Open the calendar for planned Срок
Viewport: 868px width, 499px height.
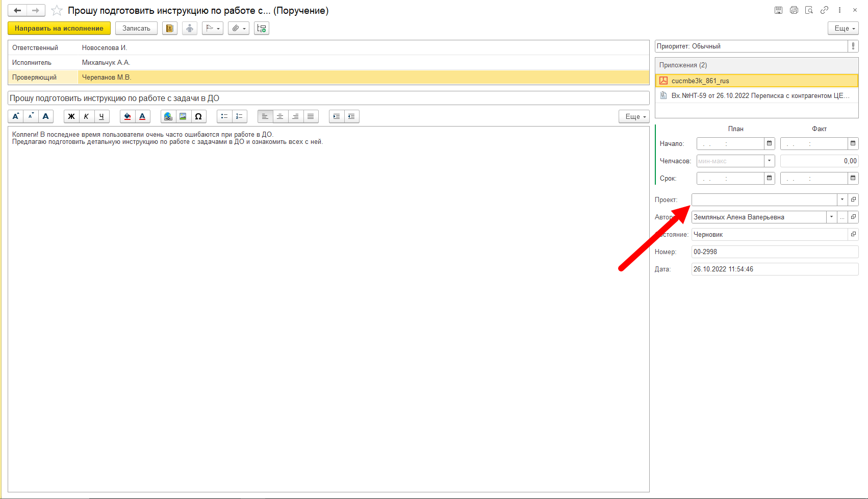click(770, 178)
